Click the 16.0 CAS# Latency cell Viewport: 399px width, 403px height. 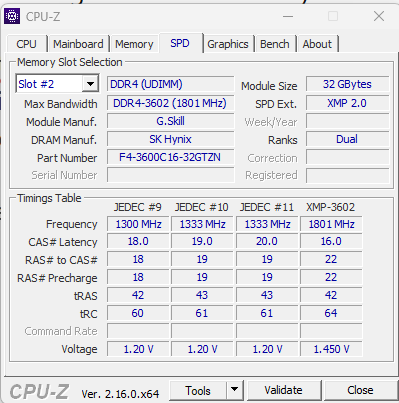331,241
